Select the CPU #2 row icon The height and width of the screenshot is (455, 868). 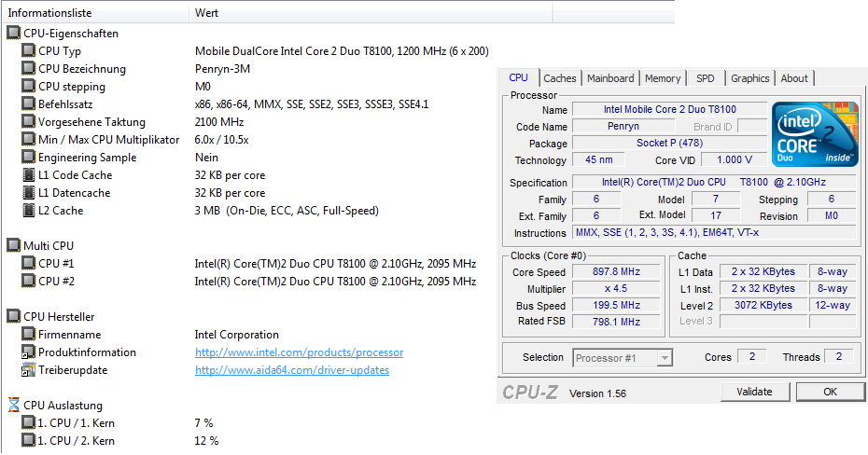point(28,281)
